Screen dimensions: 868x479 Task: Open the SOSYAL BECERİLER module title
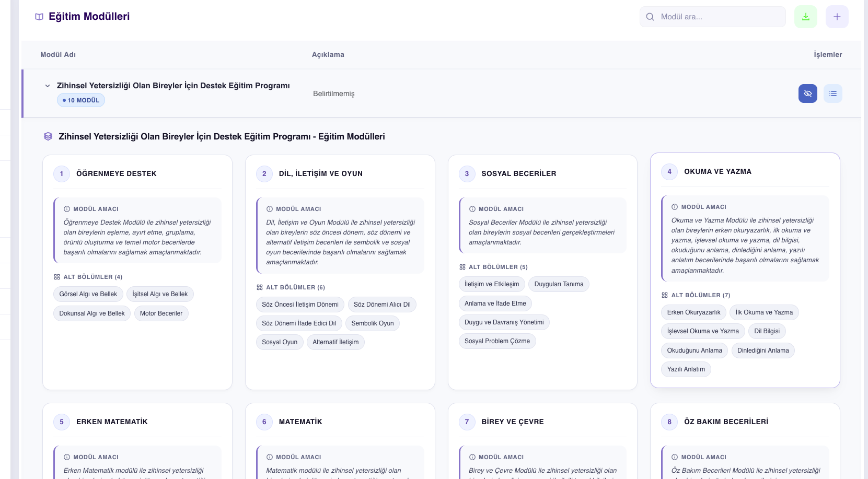point(519,173)
